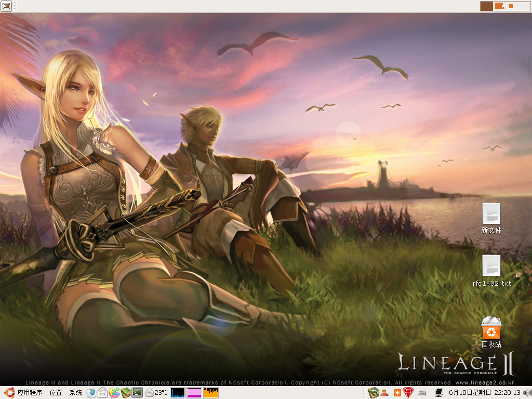Click the orange star notification icon
Screen dimensions: 532x399
pos(397,393)
